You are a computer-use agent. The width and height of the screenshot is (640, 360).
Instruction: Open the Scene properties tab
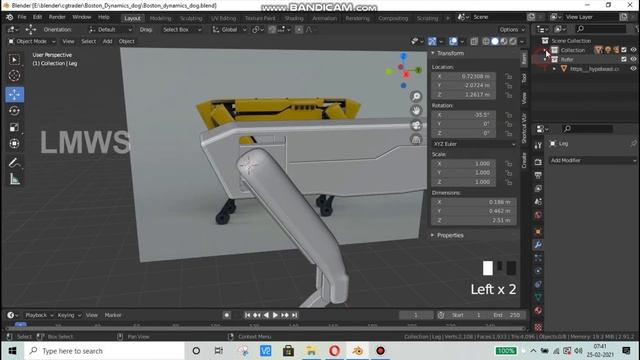pyautogui.click(x=538, y=202)
